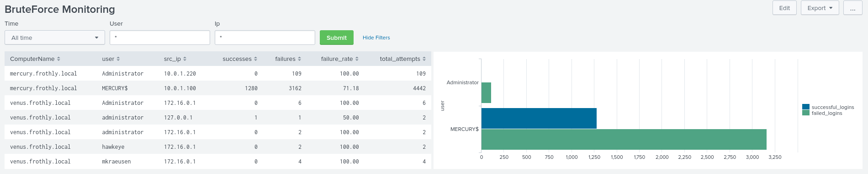The image size is (868, 174).
Task: Select mercury.frothly.local in the Administrator row
Action: (43, 73)
